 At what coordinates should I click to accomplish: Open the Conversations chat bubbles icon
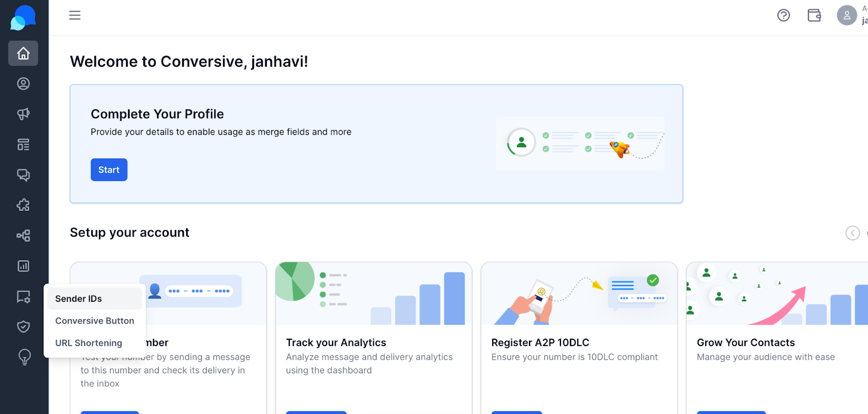pyautogui.click(x=23, y=175)
